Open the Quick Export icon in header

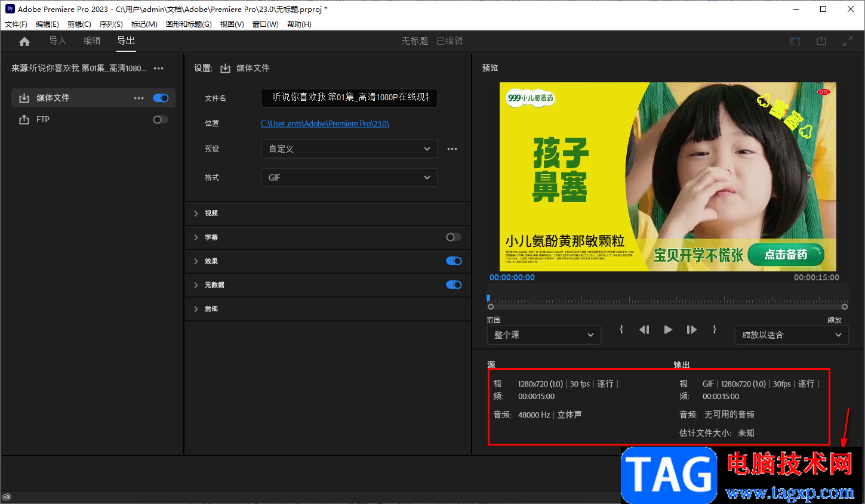click(821, 41)
